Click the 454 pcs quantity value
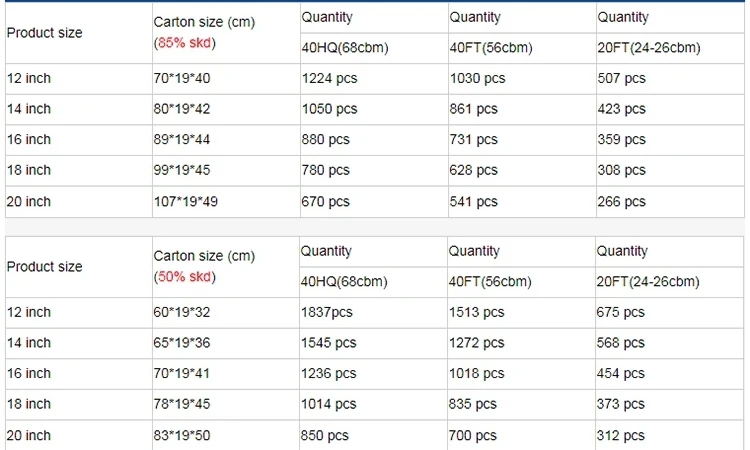 click(x=621, y=374)
